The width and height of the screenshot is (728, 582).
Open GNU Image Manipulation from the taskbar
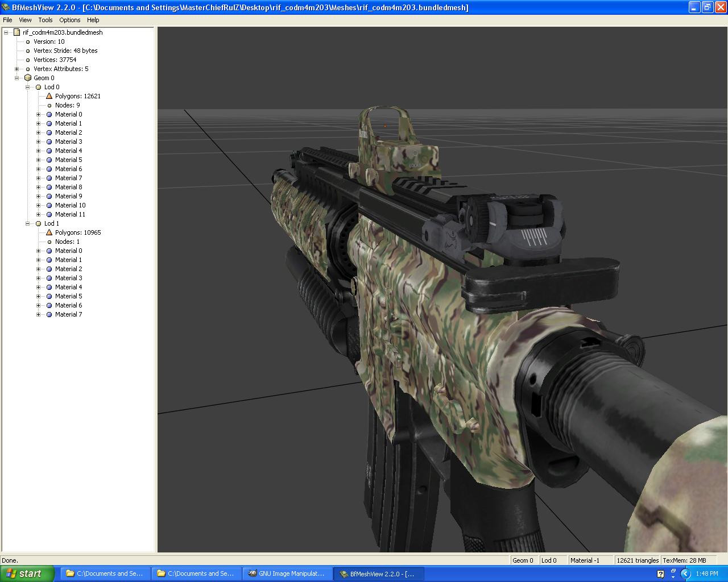pos(287,573)
